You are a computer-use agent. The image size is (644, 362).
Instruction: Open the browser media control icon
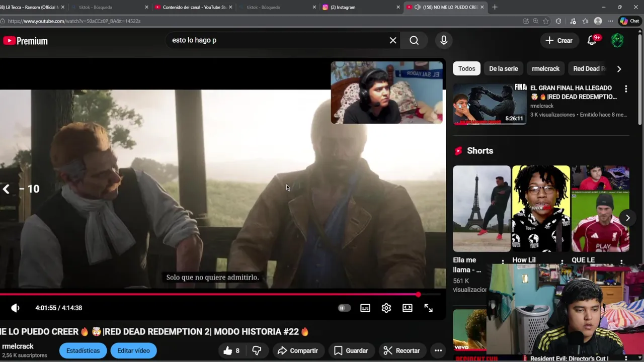tap(573, 21)
